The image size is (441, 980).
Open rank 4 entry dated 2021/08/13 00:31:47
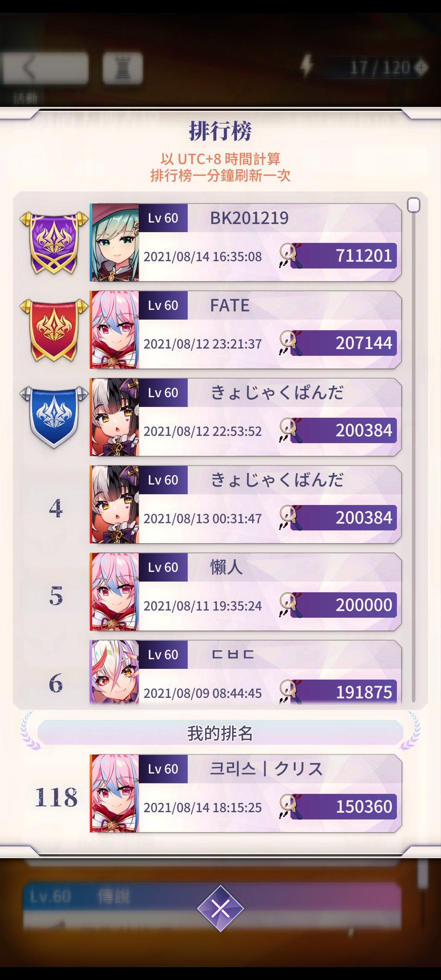pos(245,504)
